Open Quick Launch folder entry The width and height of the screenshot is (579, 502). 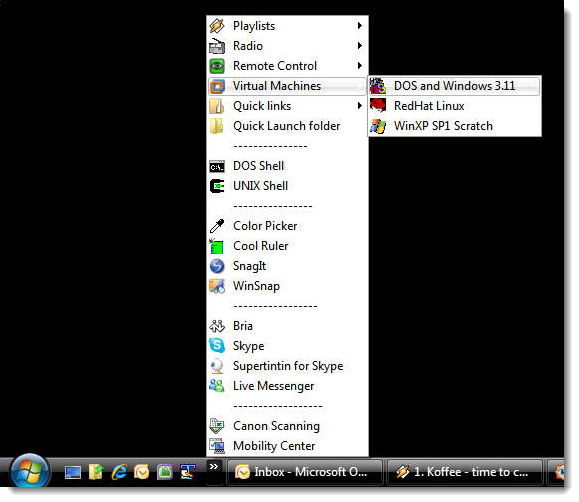(x=287, y=126)
